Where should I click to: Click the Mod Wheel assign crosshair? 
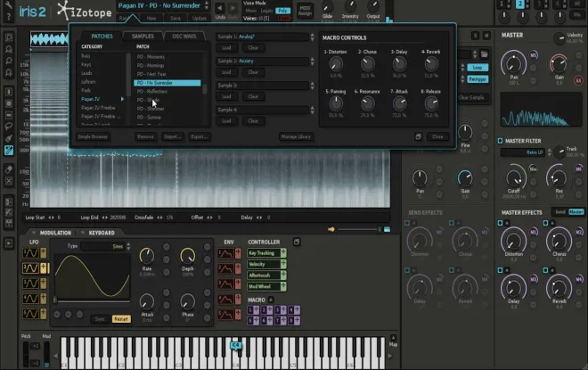tap(283, 286)
